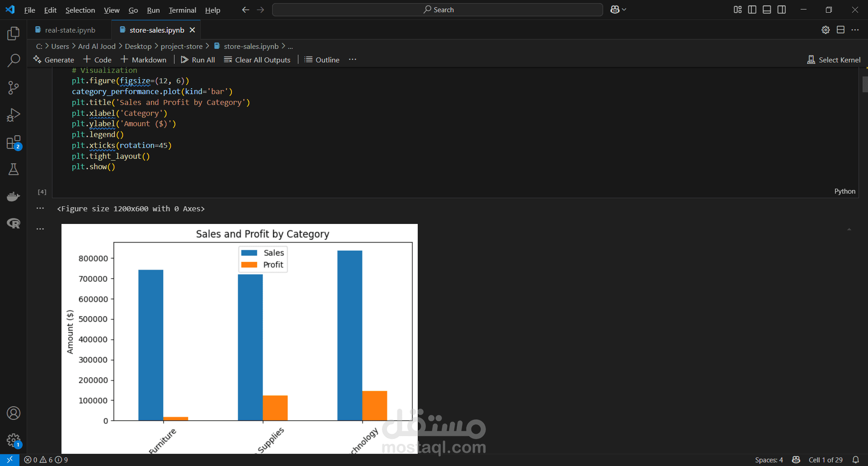Image resolution: width=868 pixels, height=466 pixels.
Task: Open errors and warnings in status bar
Action: coord(46,460)
